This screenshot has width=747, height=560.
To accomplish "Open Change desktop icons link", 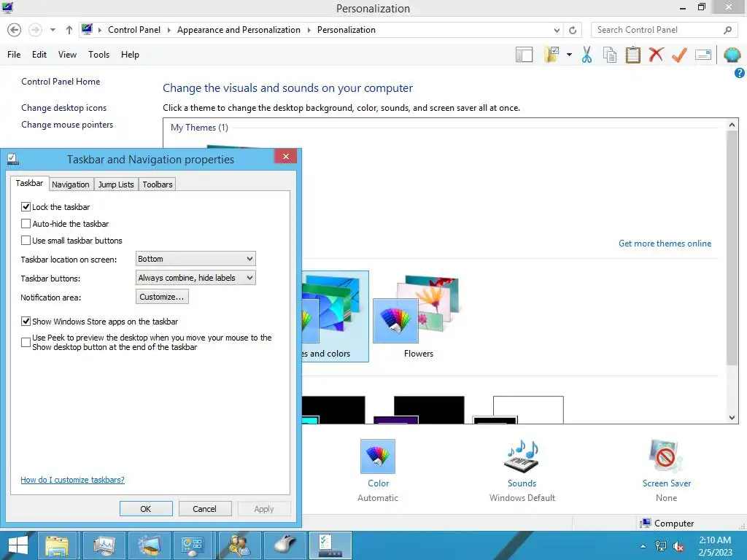I will click(x=64, y=108).
